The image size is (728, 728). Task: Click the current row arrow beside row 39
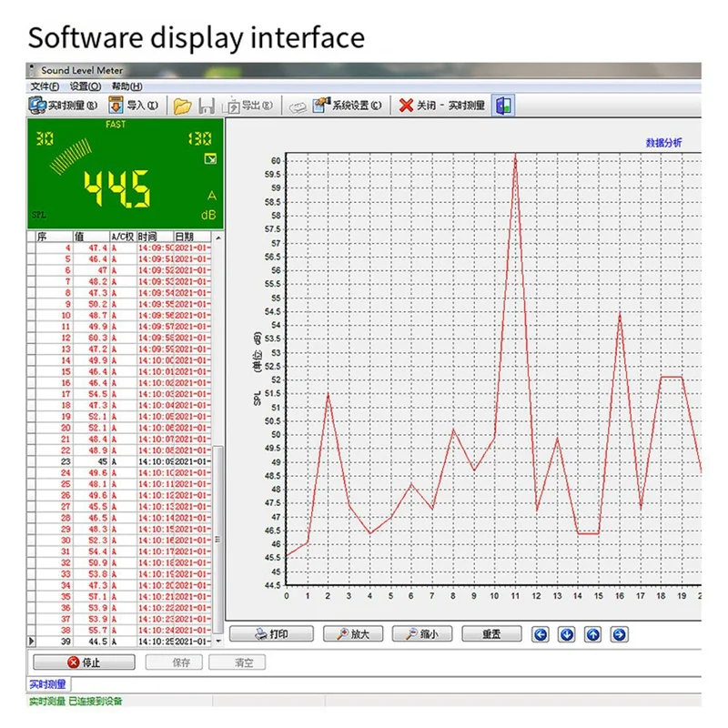[x=31, y=642]
